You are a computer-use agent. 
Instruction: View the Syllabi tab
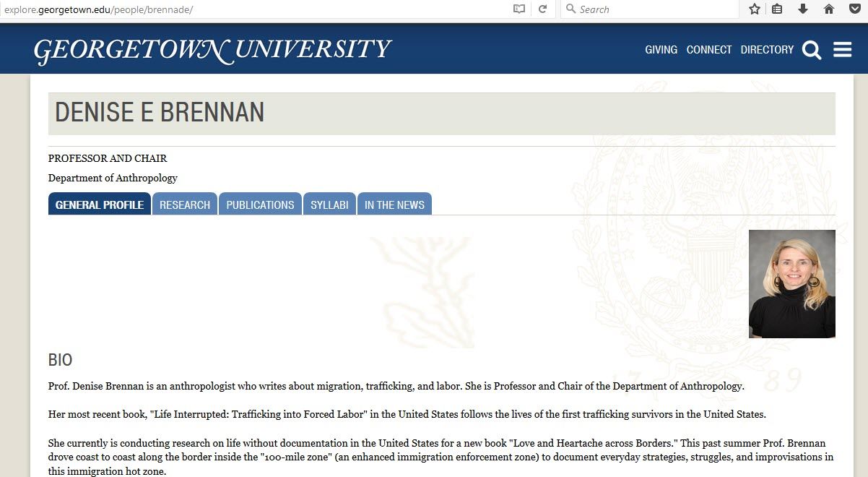click(329, 205)
